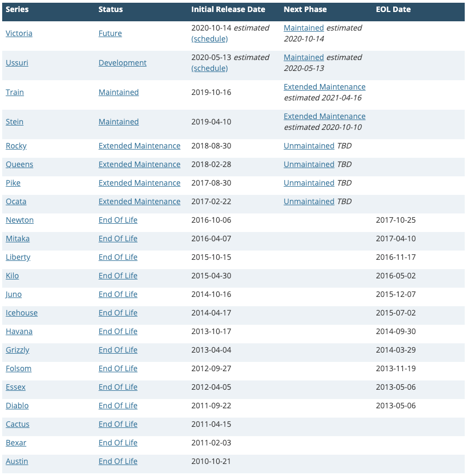
Task: Open the Ussuri release schedule link
Action: 210,68
